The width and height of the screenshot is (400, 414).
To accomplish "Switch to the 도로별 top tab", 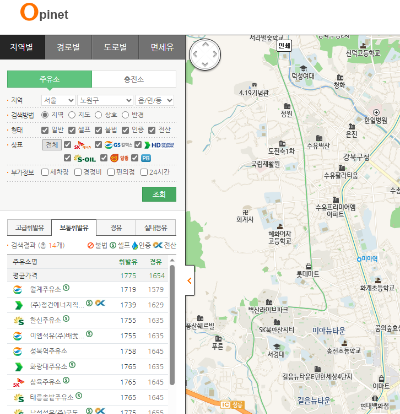I will tap(115, 47).
